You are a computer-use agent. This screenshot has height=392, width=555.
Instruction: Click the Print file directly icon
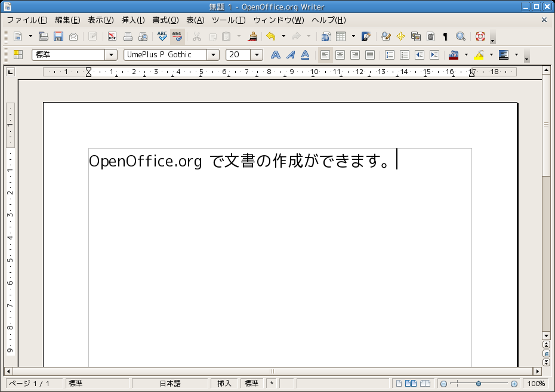[x=128, y=36]
